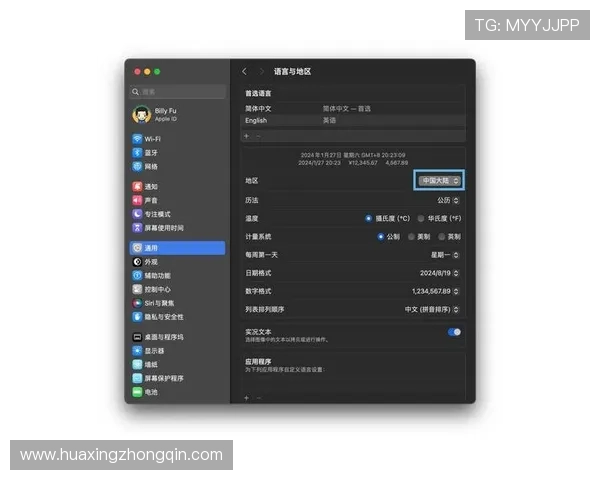Open 数字格式 dropdown showing 1,234,567.89

(435, 291)
